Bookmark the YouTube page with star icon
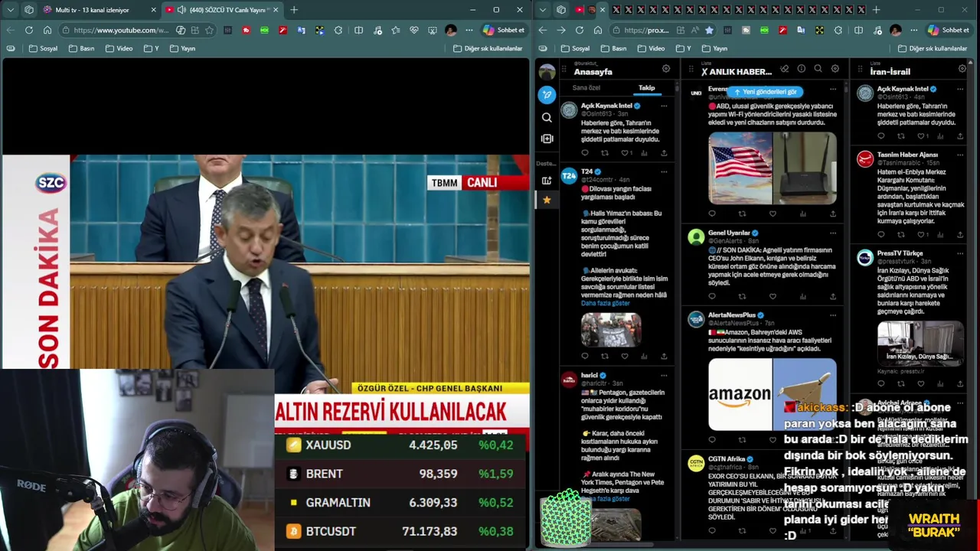 pyautogui.click(x=211, y=30)
